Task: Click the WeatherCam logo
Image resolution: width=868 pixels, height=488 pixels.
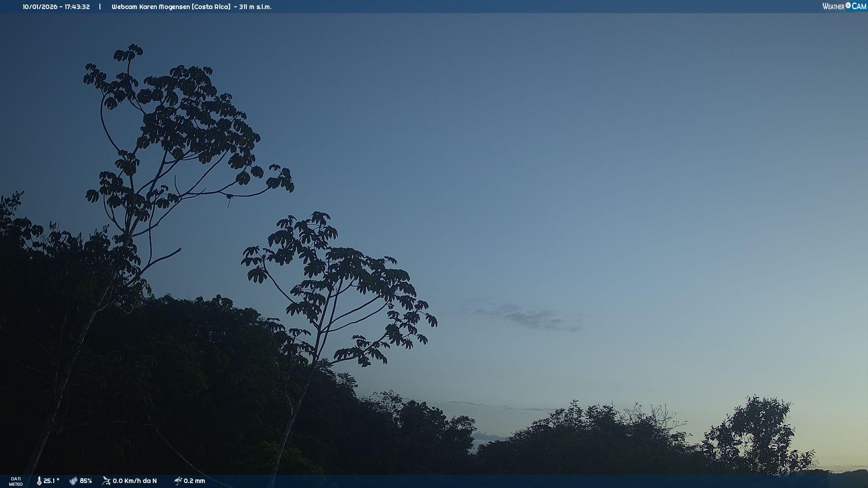Action: pyautogui.click(x=844, y=6)
